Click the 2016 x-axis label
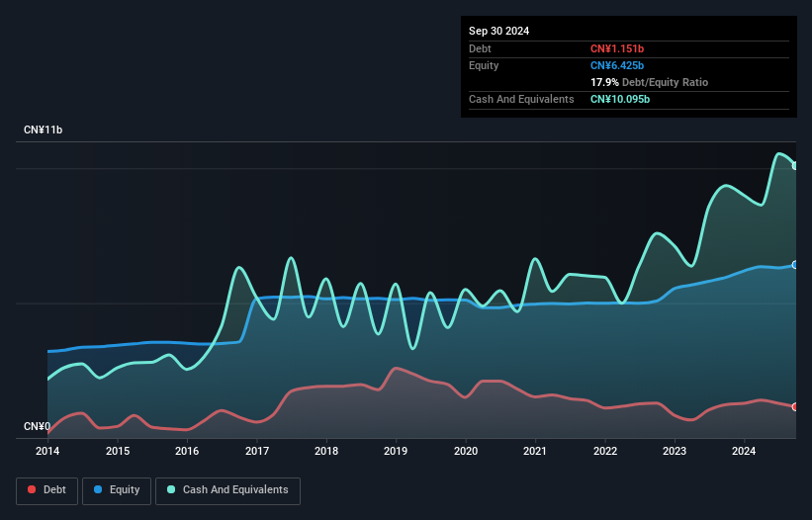This screenshot has height=520, width=812. click(187, 451)
